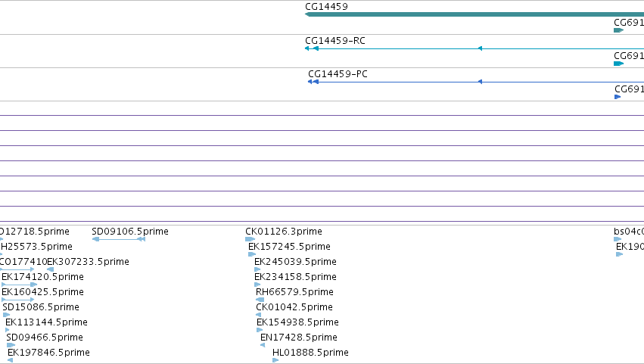Select the SD09466.5prime arrow glyph
The height and width of the screenshot is (364, 644).
click(11, 345)
